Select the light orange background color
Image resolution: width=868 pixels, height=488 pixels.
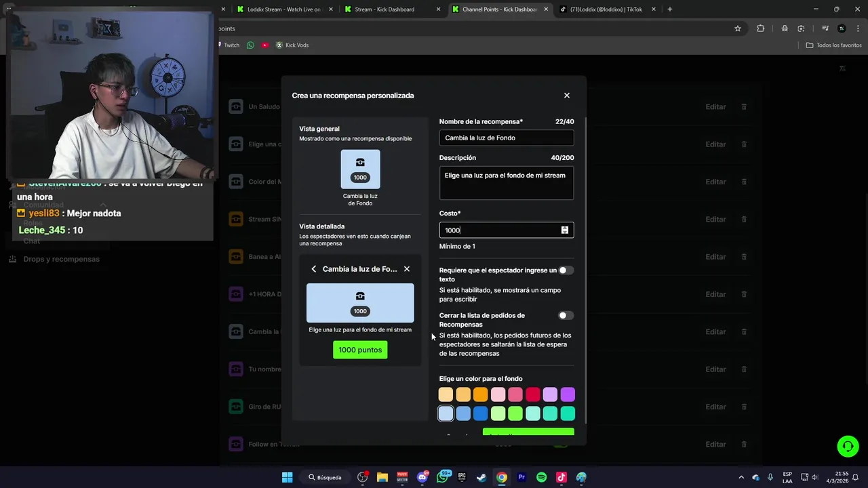click(x=463, y=394)
